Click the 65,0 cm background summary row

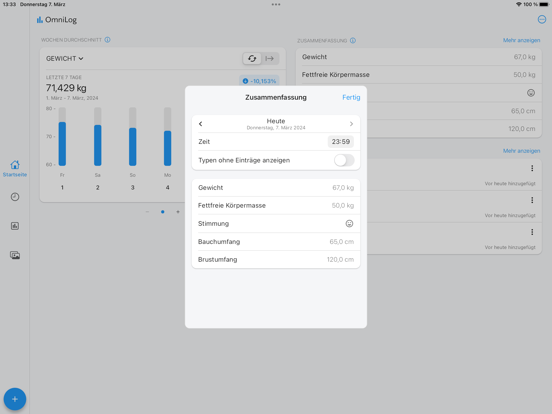[x=454, y=111]
